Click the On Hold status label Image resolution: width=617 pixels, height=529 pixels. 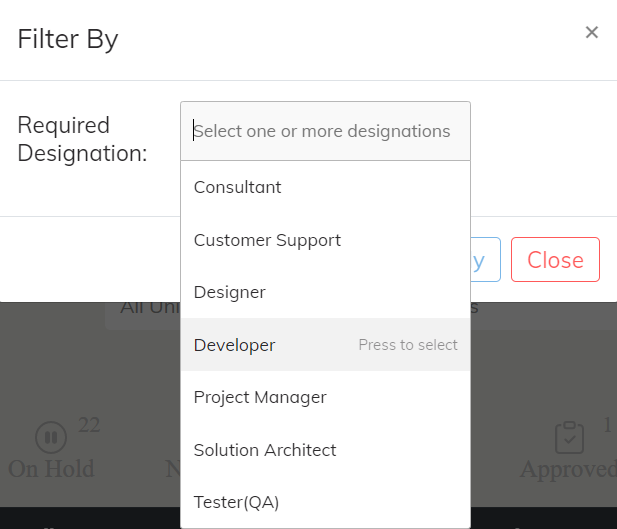click(x=51, y=469)
